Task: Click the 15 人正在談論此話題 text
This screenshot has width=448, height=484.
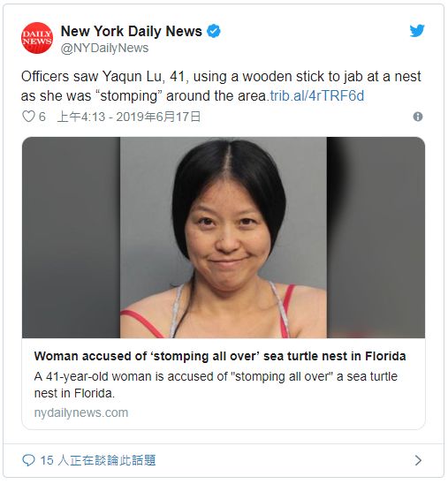Action: [98, 460]
